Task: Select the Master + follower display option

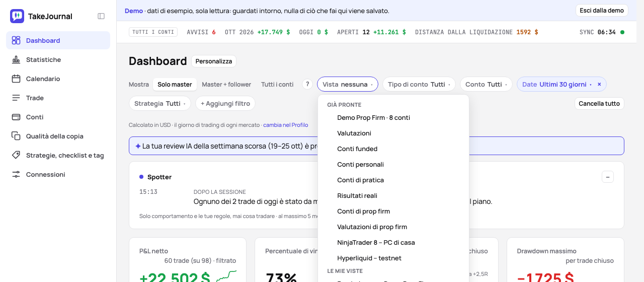Action: (226, 84)
